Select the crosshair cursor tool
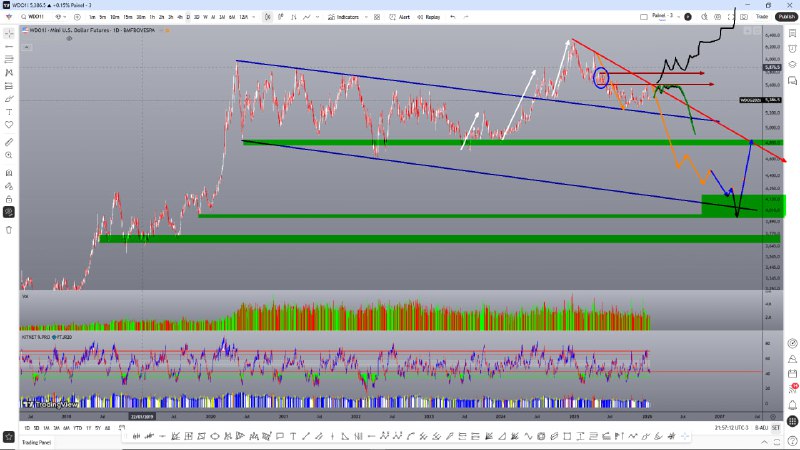This screenshot has width=800, height=450. [9, 33]
